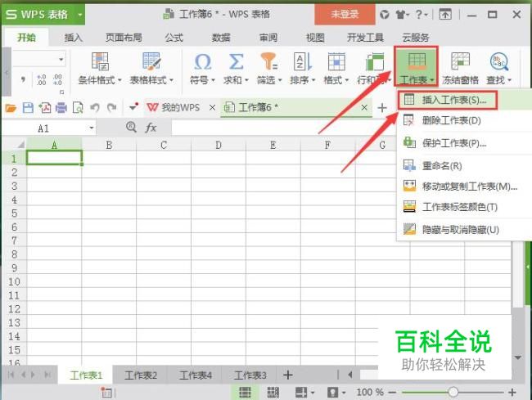Decrease decimal places icon
The image size is (532, 400).
tap(57, 79)
